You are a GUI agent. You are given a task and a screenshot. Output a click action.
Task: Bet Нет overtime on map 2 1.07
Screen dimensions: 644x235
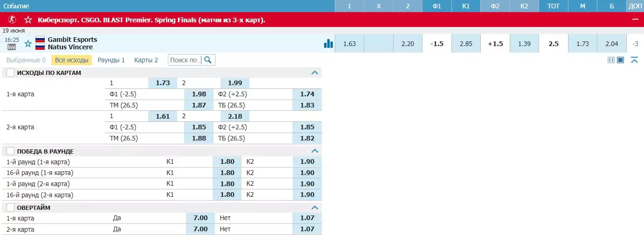click(x=307, y=229)
